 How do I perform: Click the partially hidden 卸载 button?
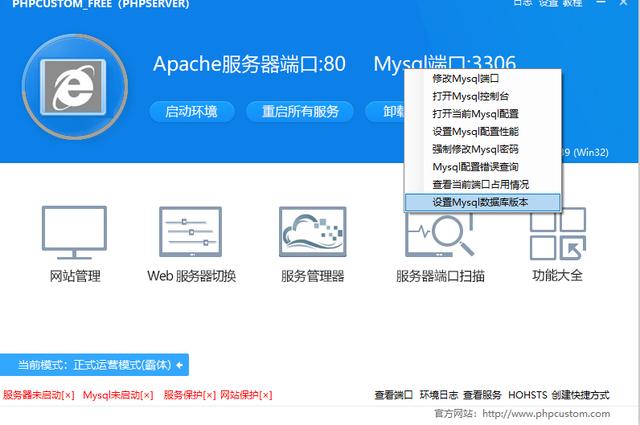[385, 111]
